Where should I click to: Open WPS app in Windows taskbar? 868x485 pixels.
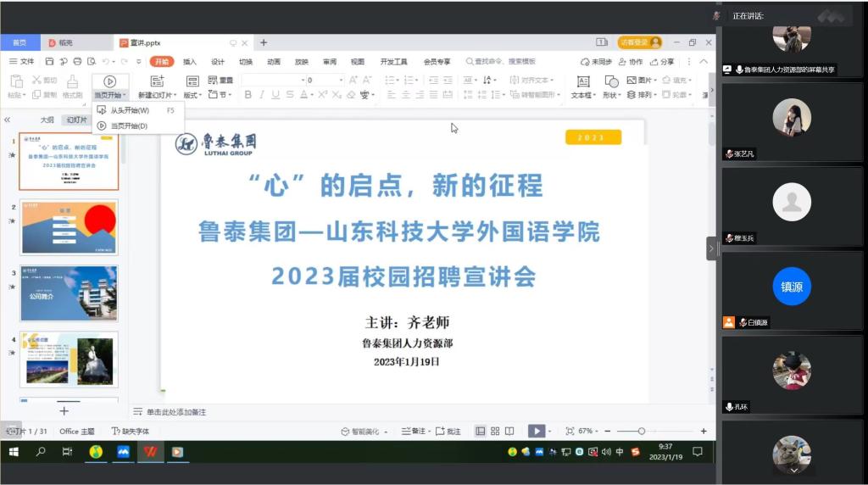151,452
